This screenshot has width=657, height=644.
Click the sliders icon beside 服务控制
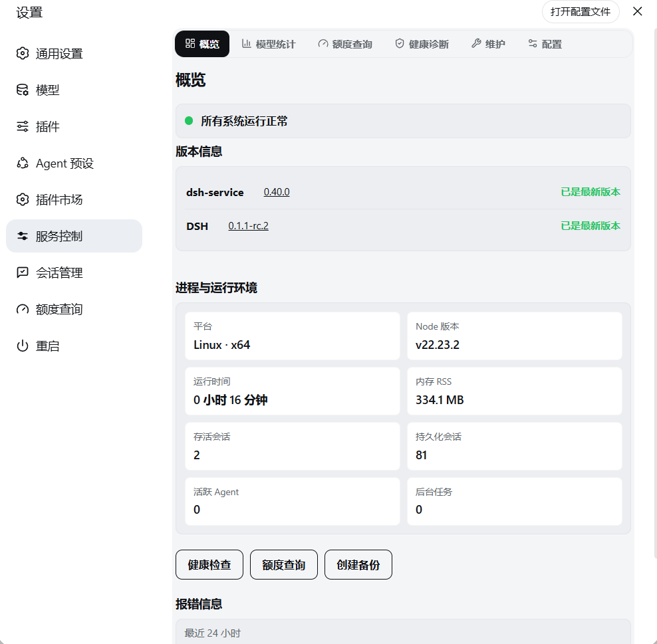click(23, 236)
